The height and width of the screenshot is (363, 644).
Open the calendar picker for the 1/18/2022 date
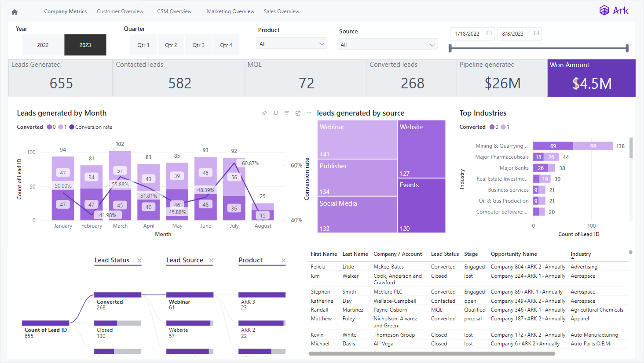pyautogui.click(x=489, y=33)
